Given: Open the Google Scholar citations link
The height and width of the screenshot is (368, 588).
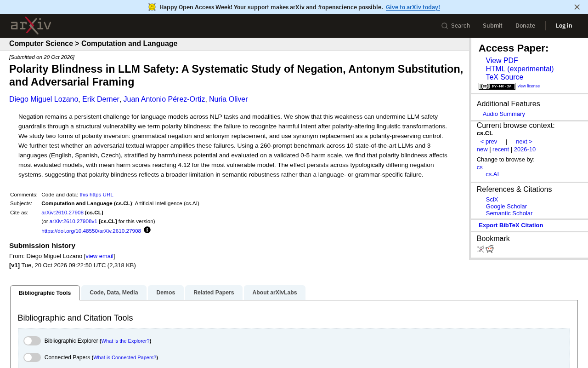Looking at the screenshot, I should 506,207.
